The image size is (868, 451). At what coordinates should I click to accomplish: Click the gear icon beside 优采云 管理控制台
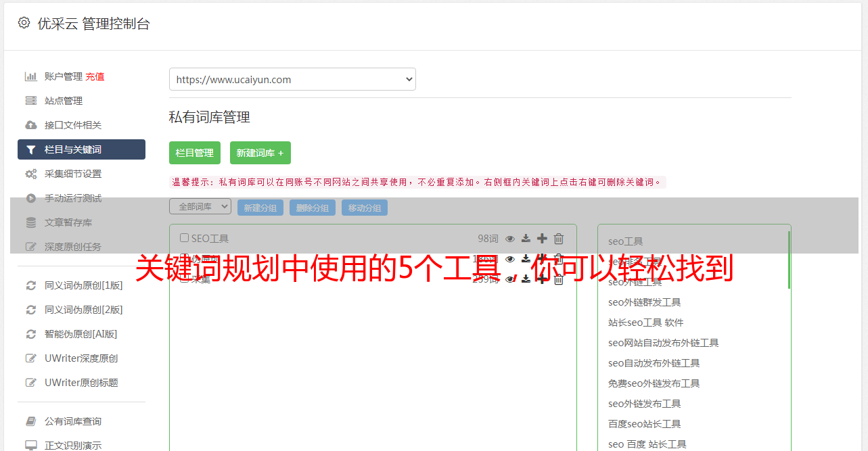tap(24, 23)
